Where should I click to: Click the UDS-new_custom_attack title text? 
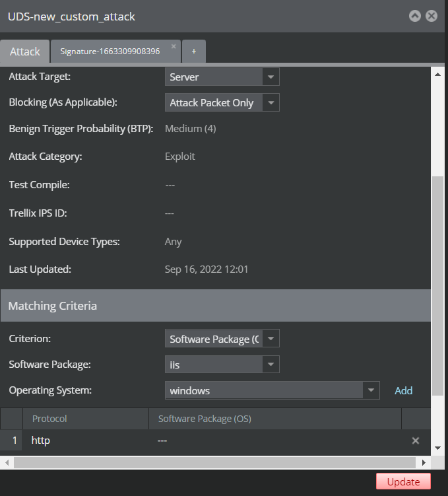[71, 17]
